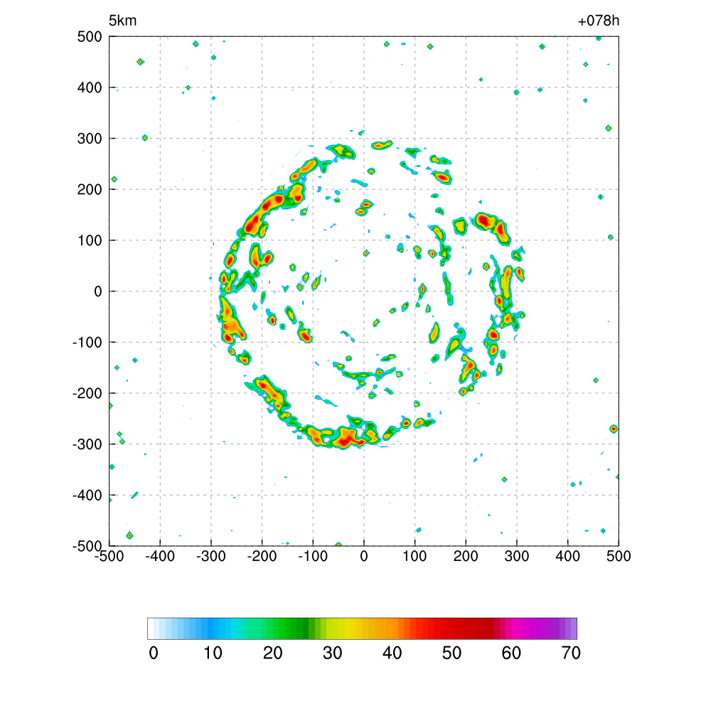
Task: Click the x-axis tick label "500"
Action: point(619,556)
